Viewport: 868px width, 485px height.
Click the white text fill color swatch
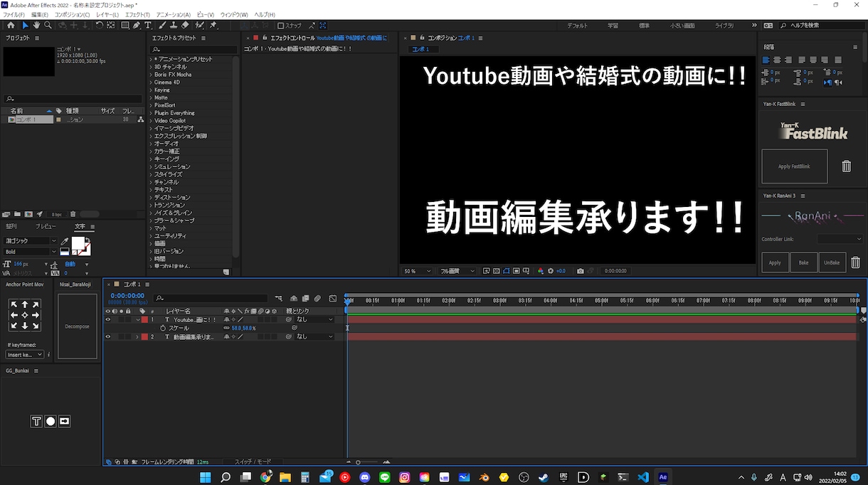(78, 243)
